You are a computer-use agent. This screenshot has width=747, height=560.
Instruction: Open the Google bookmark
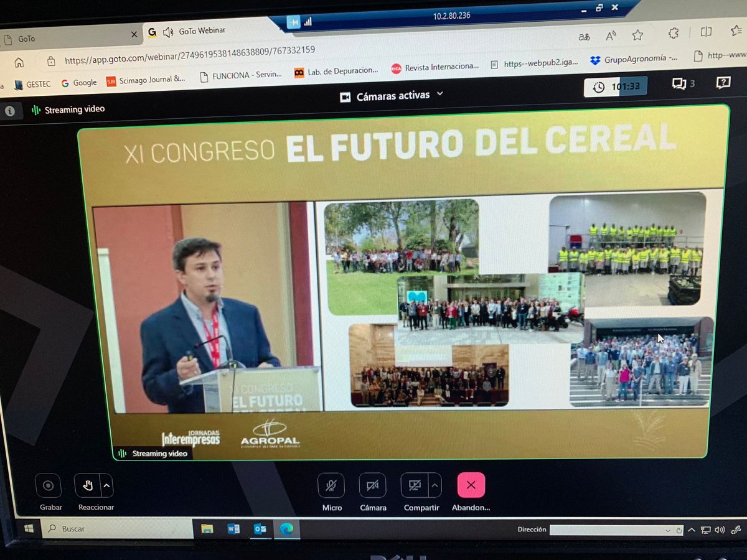(x=78, y=82)
